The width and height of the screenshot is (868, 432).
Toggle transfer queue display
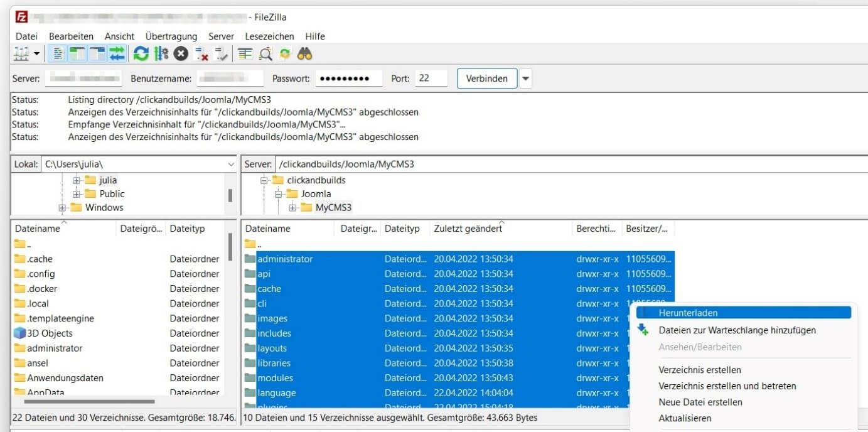point(117,54)
